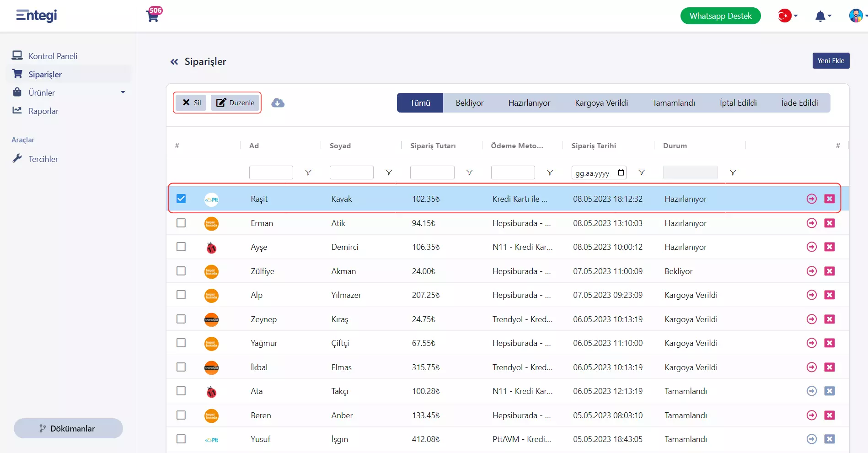Switch to the Bekliyor tab
Image resolution: width=868 pixels, height=453 pixels.
click(469, 103)
